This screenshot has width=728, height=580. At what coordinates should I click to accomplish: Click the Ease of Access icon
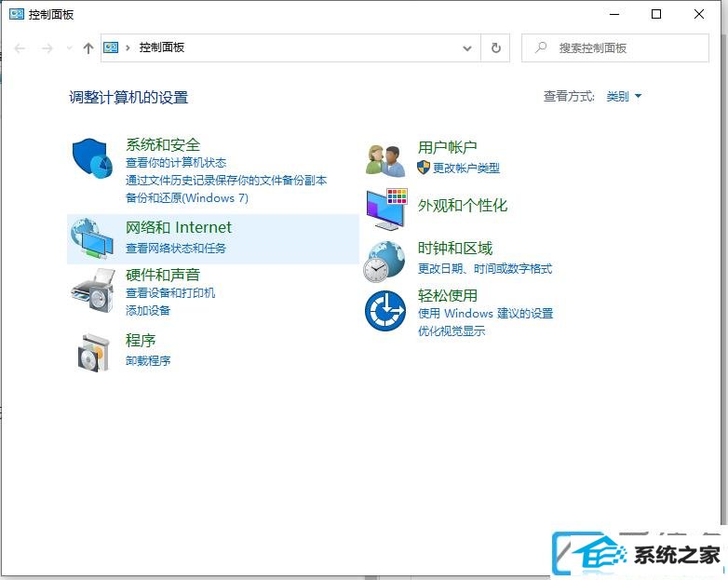click(384, 311)
